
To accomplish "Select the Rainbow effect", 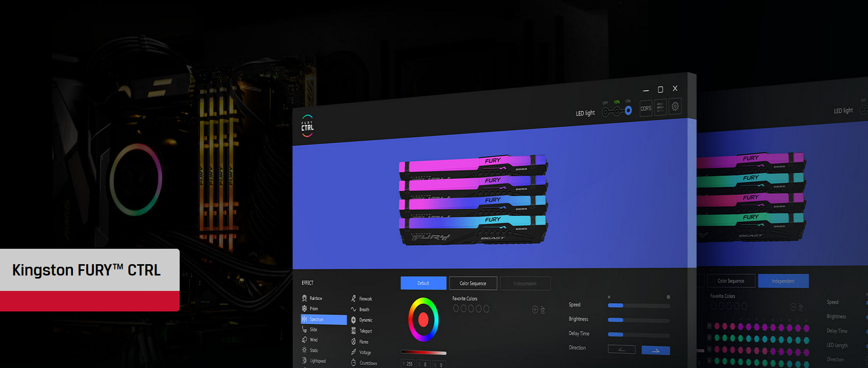I will (x=312, y=298).
